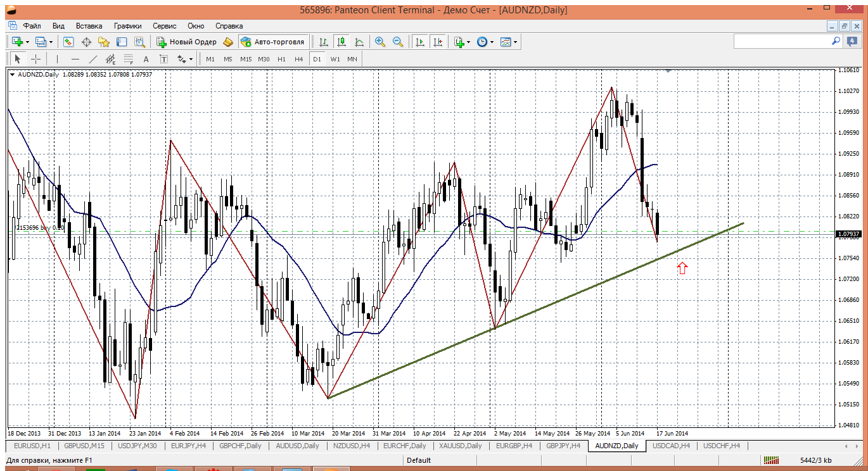Select the horizontal line drawing tool

point(75,59)
